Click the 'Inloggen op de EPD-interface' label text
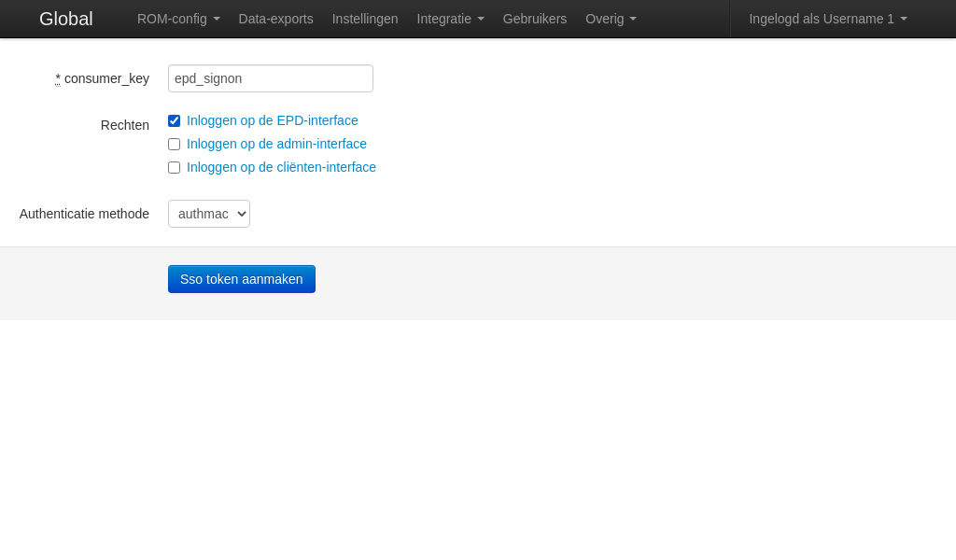The width and height of the screenshot is (956, 560). point(272,120)
